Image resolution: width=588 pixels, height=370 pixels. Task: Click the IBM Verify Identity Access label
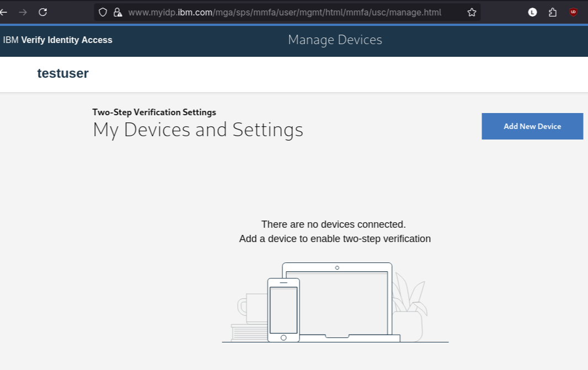click(57, 40)
